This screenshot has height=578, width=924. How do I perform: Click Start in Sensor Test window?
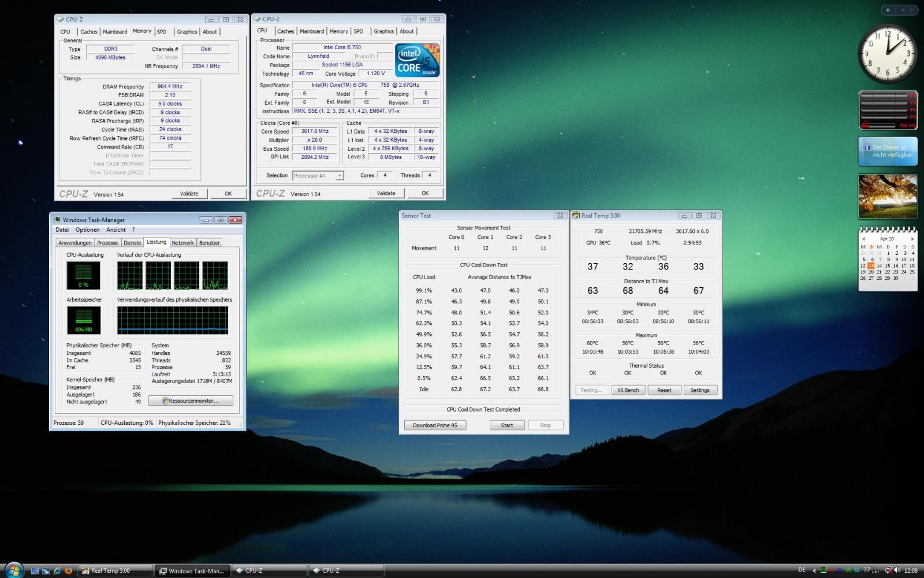(x=506, y=425)
